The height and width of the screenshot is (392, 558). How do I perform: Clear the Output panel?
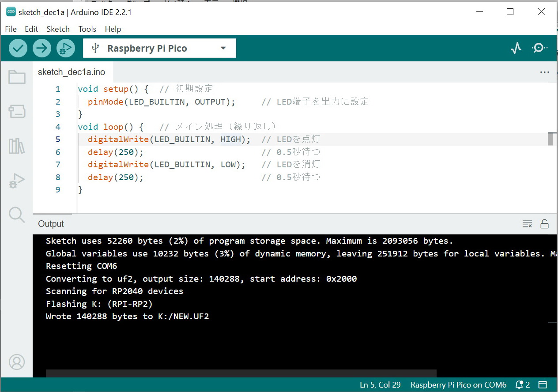pyautogui.click(x=527, y=224)
